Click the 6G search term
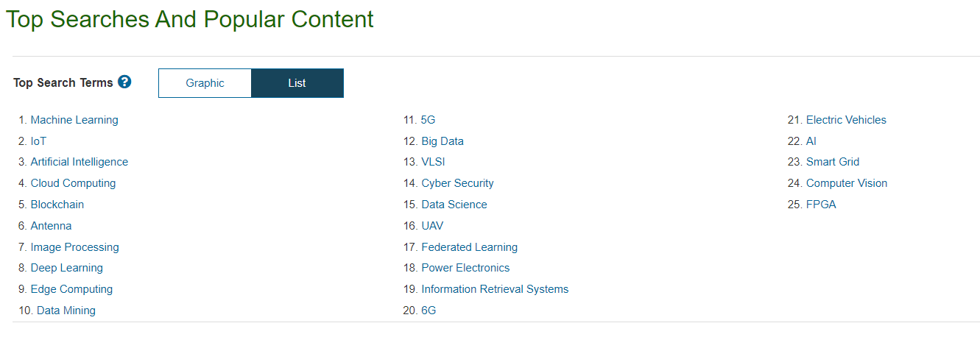This screenshot has width=980, height=337. tap(429, 311)
